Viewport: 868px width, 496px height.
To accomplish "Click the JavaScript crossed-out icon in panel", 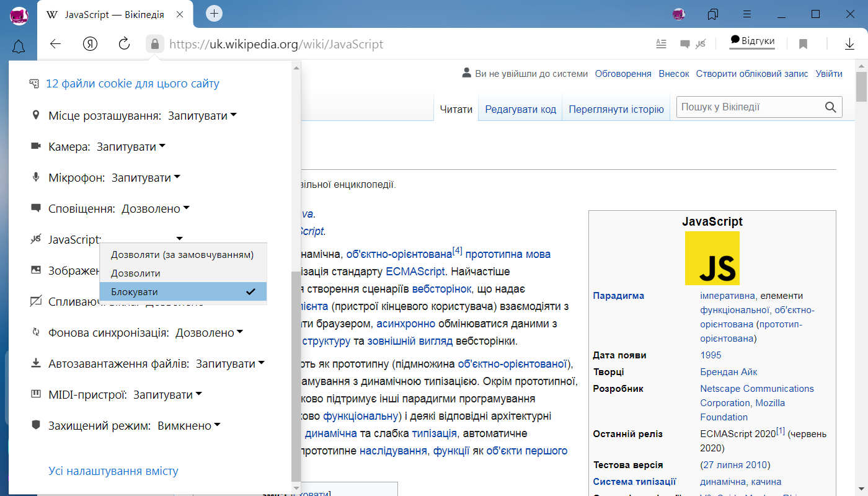I will coord(35,239).
